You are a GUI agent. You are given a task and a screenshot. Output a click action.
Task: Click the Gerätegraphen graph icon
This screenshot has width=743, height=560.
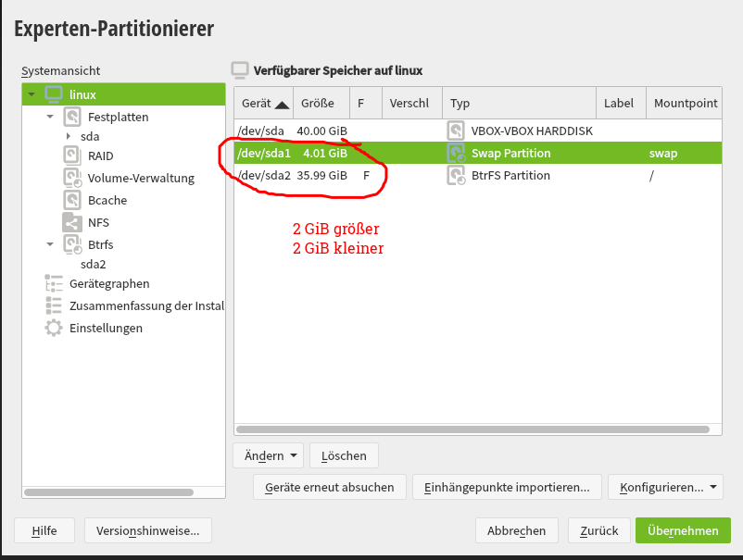tap(54, 283)
